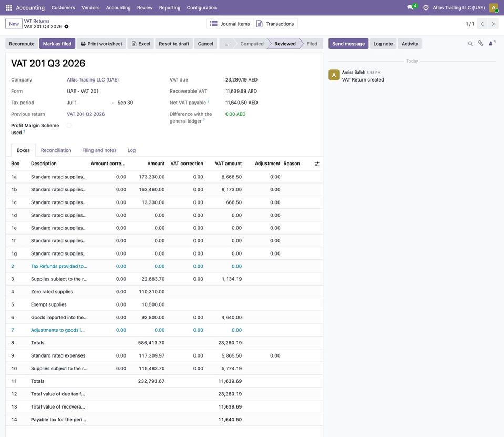Toggle the Profit Margin Scheme used checkbox
The width and height of the screenshot is (504, 437).
[x=69, y=125]
